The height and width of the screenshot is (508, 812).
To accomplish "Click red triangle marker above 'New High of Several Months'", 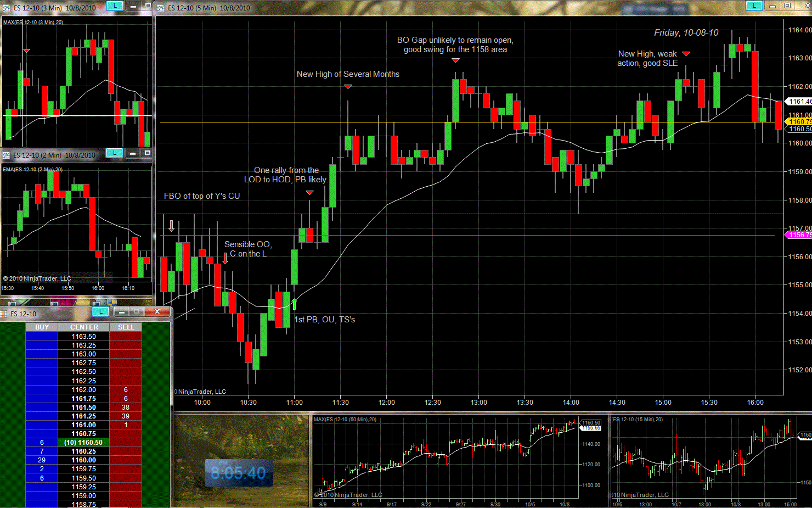I will pos(348,87).
